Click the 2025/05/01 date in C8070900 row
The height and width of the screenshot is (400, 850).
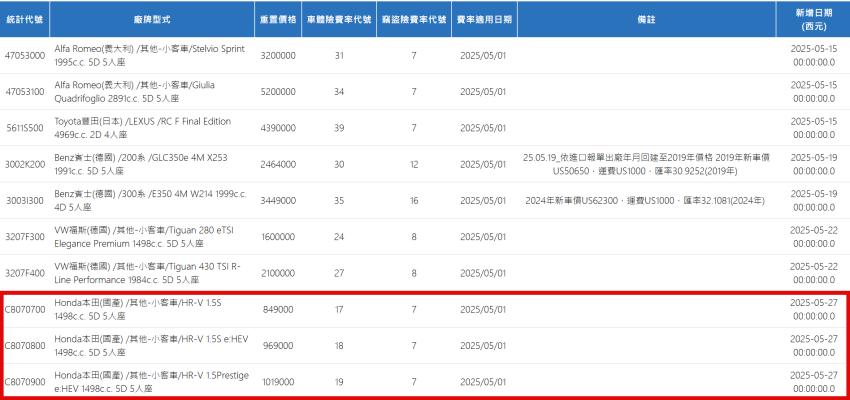[484, 382]
